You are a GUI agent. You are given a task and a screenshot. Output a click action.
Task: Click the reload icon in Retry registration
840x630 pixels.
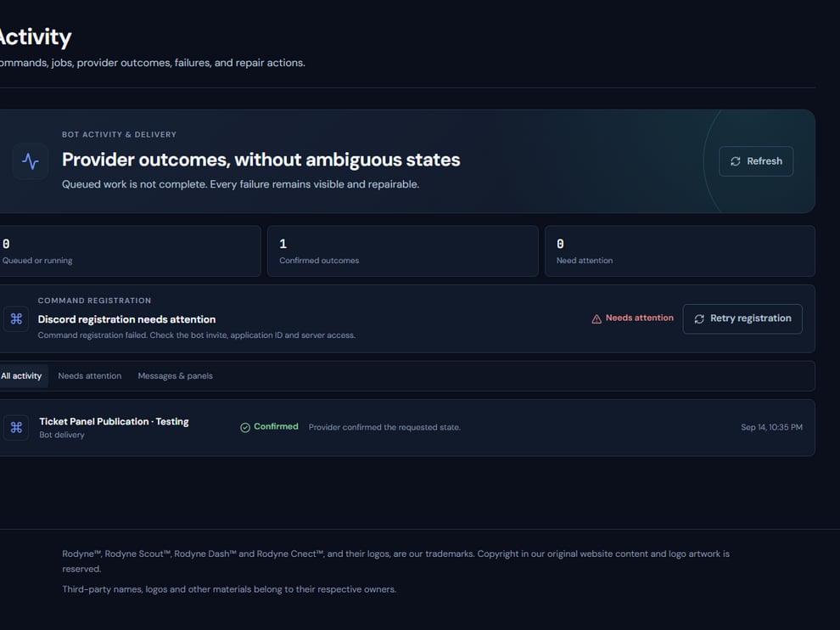click(699, 319)
